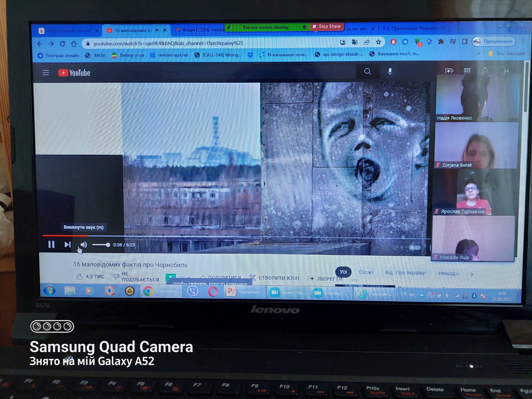Go forward in browser

coord(51,44)
